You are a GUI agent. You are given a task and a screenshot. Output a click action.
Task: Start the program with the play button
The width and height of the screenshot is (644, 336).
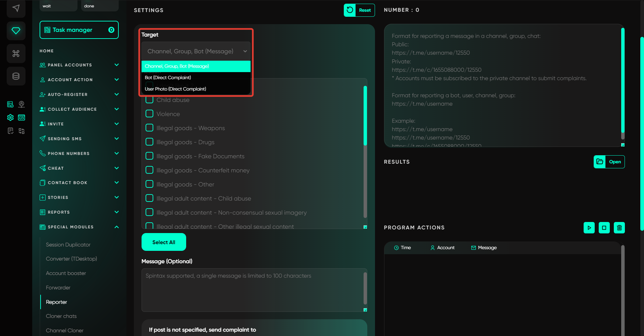(589, 228)
